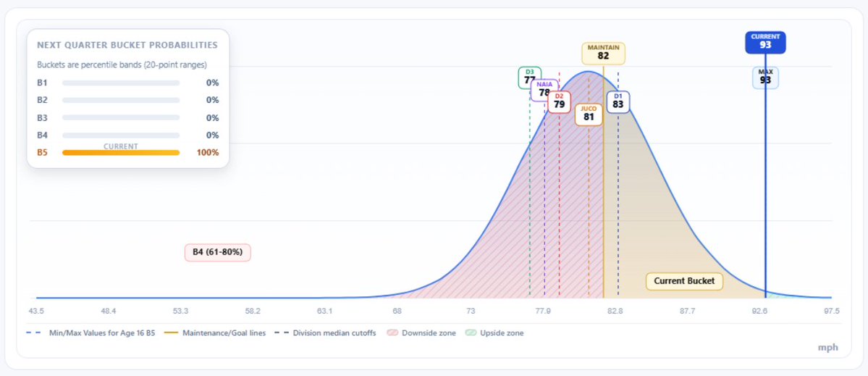Screen dimensions: 868x376
Task: Click the 53.3 axis tick label
Action: [180, 312]
